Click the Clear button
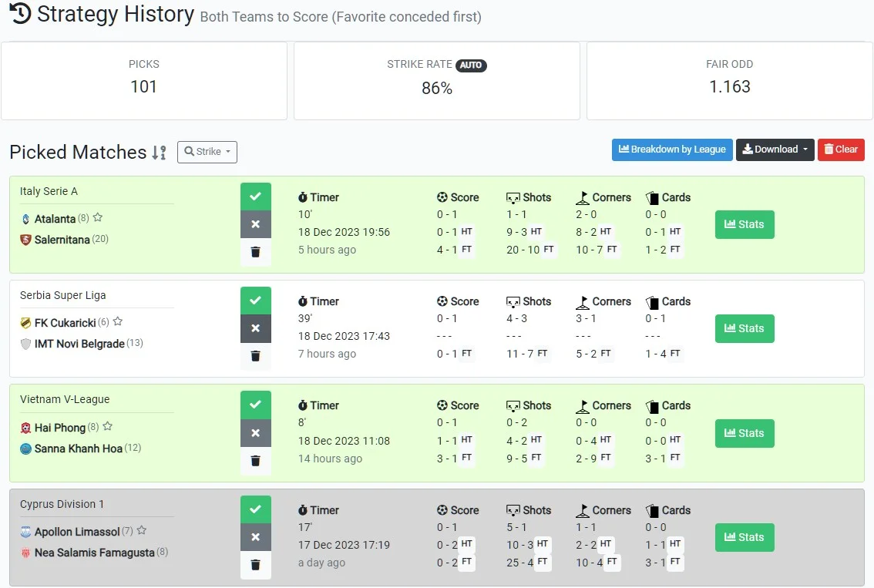Image resolution: width=874 pixels, height=588 pixels. tap(841, 150)
